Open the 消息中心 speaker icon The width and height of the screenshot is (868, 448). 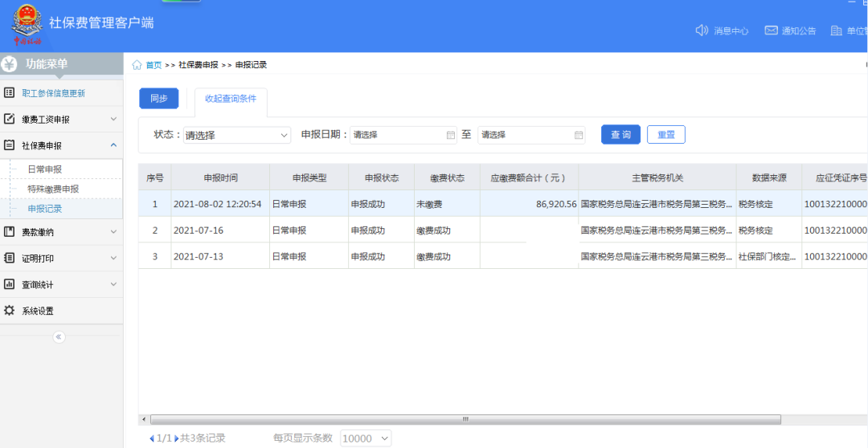(702, 30)
